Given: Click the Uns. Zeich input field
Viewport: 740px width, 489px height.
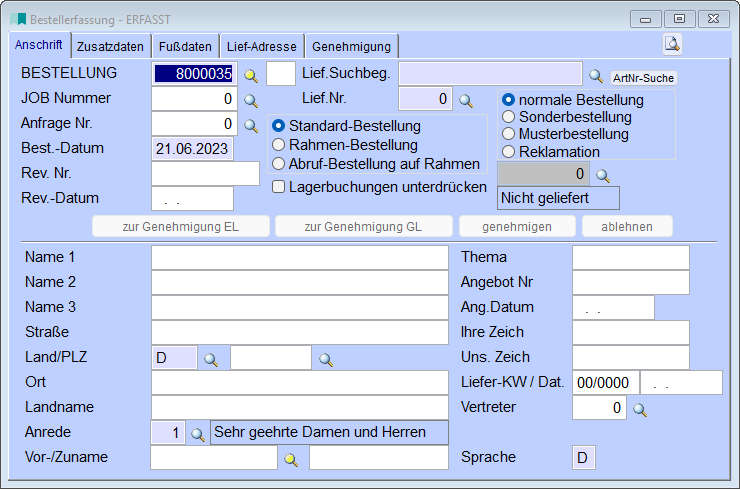Looking at the screenshot, I should click(x=631, y=358).
